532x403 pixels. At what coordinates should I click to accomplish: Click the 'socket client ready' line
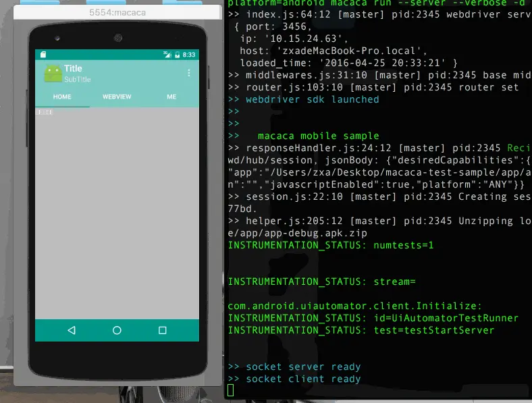tap(294, 379)
